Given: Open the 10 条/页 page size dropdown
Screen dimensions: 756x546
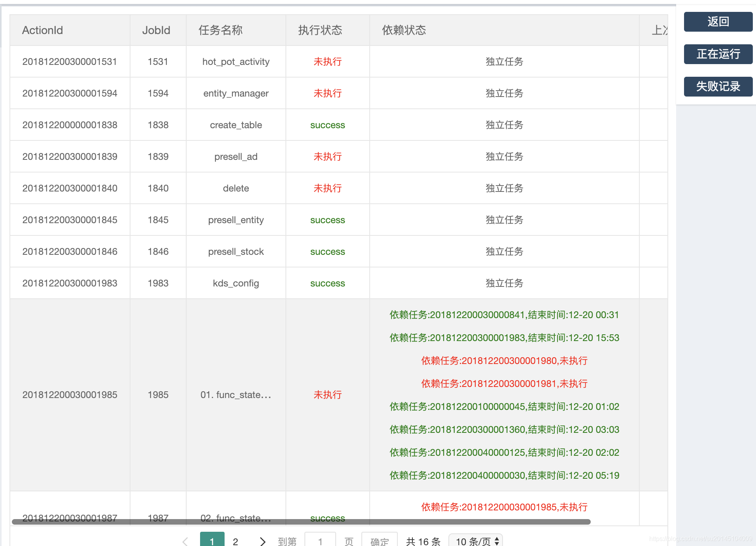Looking at the screenshot, I should (x=476, y=540).
